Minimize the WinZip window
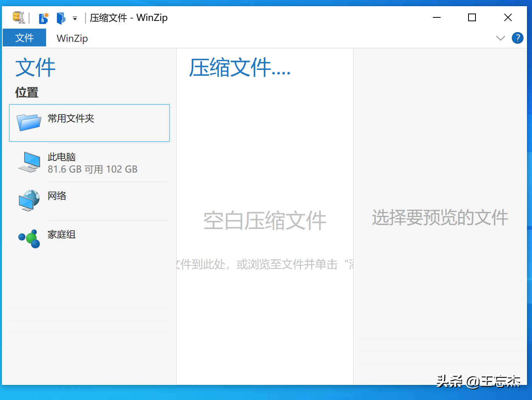 point(437,17)
